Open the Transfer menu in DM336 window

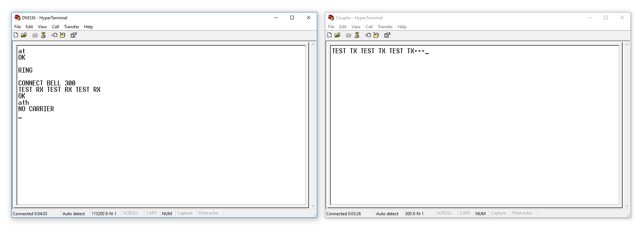point(72,27)
